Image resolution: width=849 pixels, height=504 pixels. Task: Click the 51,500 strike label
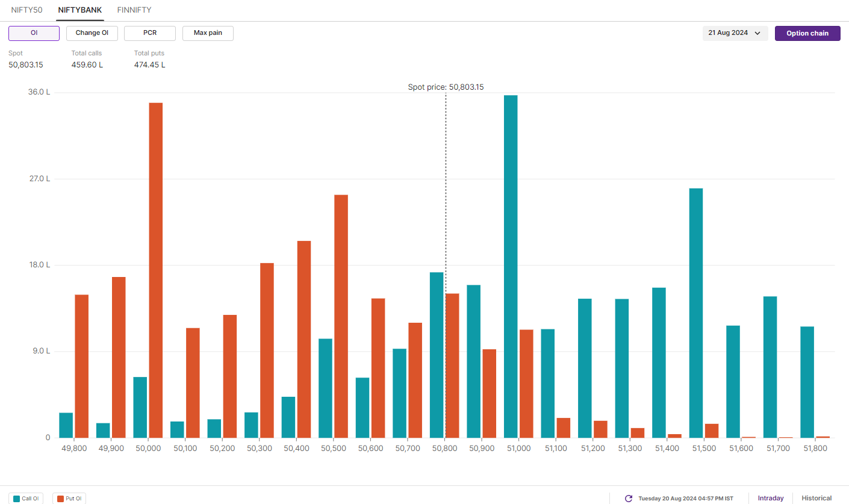coord(704,449)
